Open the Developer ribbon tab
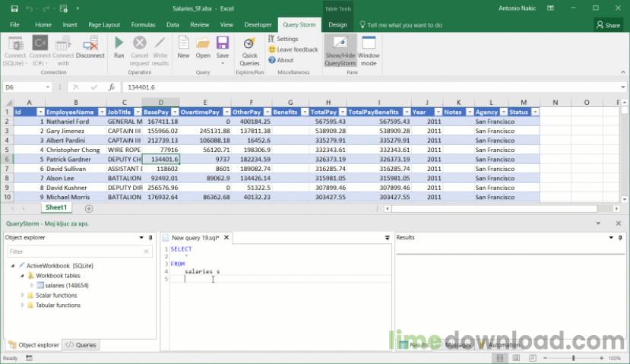Image resolution: width=630 pixels, height=364 pixels. [258, 25]
